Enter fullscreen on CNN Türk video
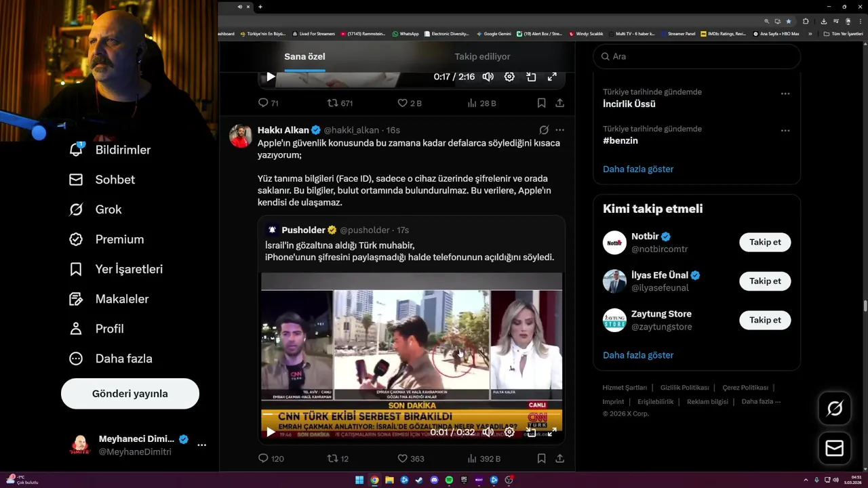868x488 pixels. (x=552, y=432)
